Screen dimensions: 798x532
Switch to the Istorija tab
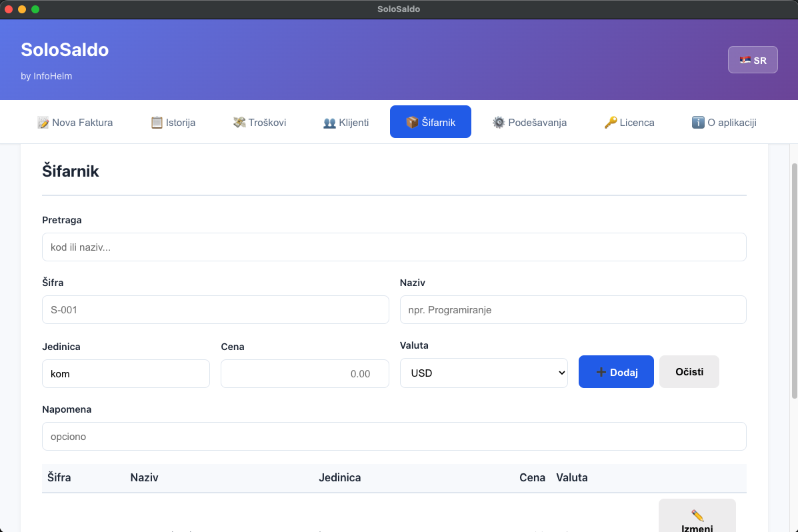pyautogui.click(x=173, y=122)
